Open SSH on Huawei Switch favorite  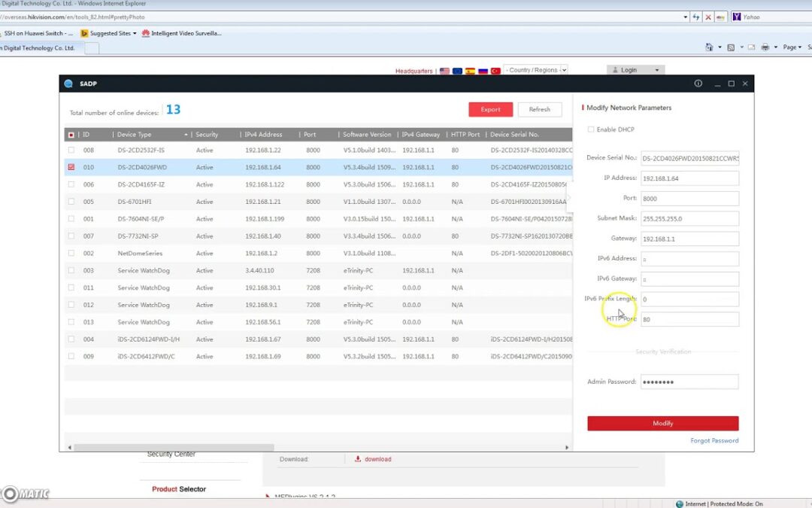(38, 33)
